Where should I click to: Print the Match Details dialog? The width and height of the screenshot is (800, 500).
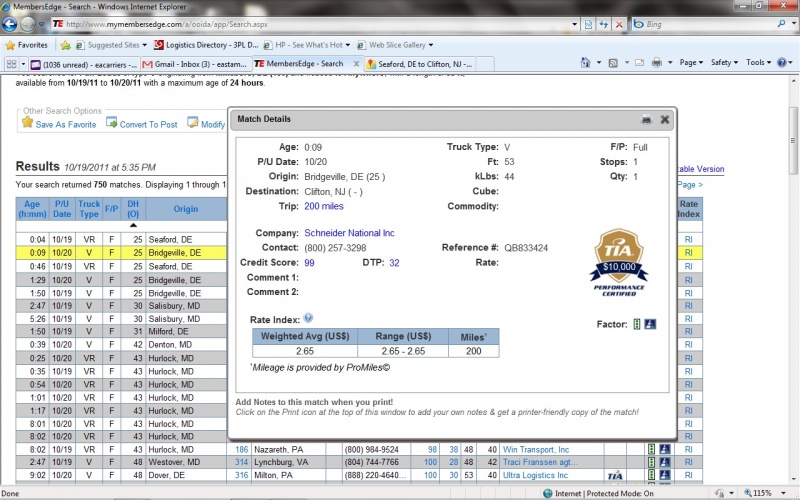[x=646, y=119]
